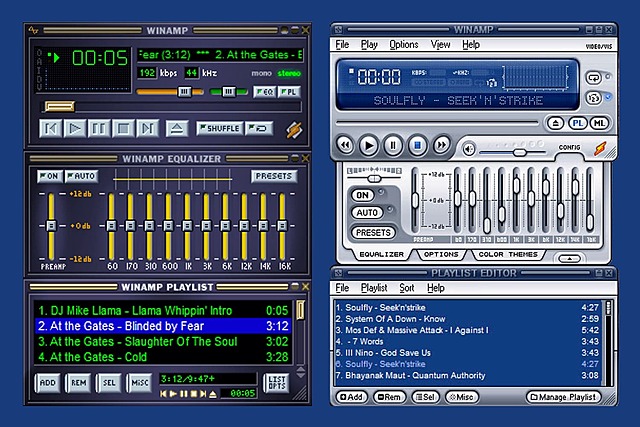
Task: Toggle PL playlist button in modern Winamp
Action: 578,123
